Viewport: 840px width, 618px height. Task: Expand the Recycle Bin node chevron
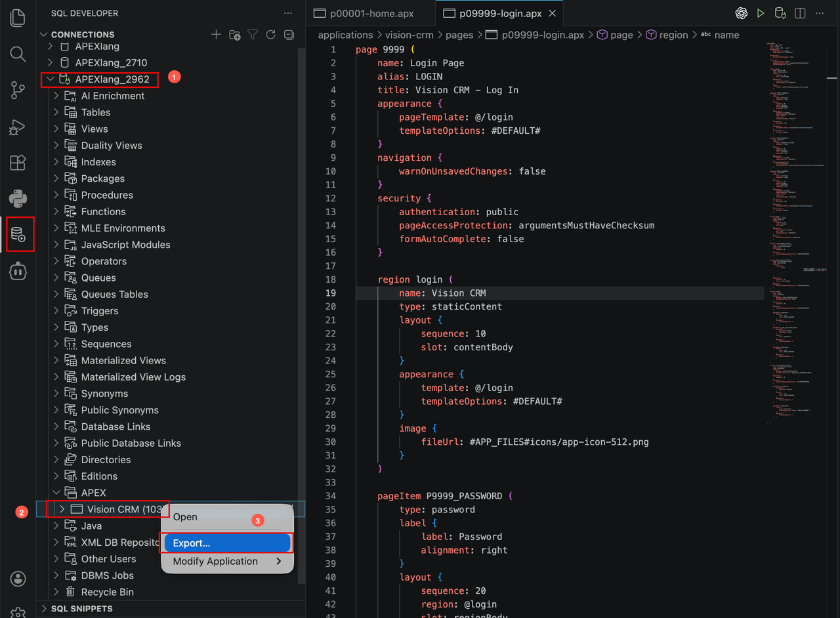56,592
